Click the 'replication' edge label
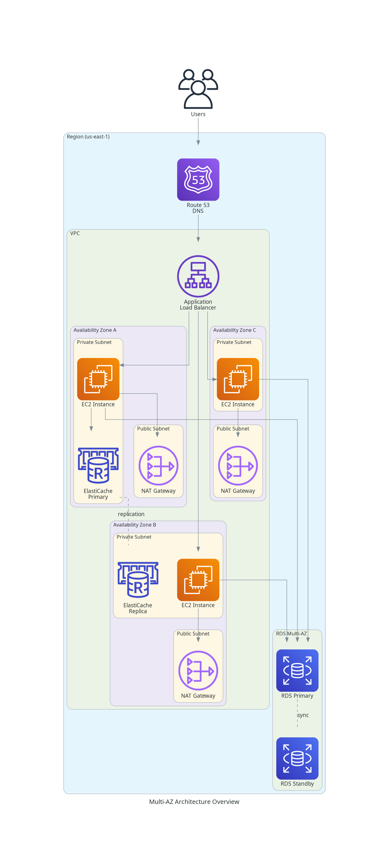The image size is (389, 868). (x=131, y=514)
